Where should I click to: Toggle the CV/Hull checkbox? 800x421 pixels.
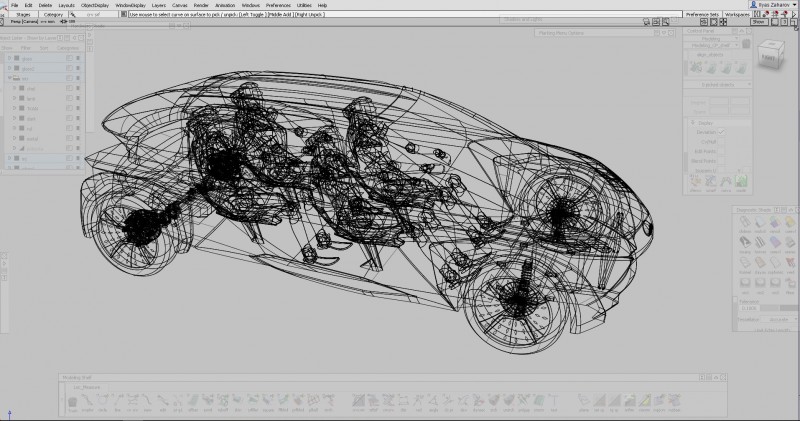coord(721,142)
